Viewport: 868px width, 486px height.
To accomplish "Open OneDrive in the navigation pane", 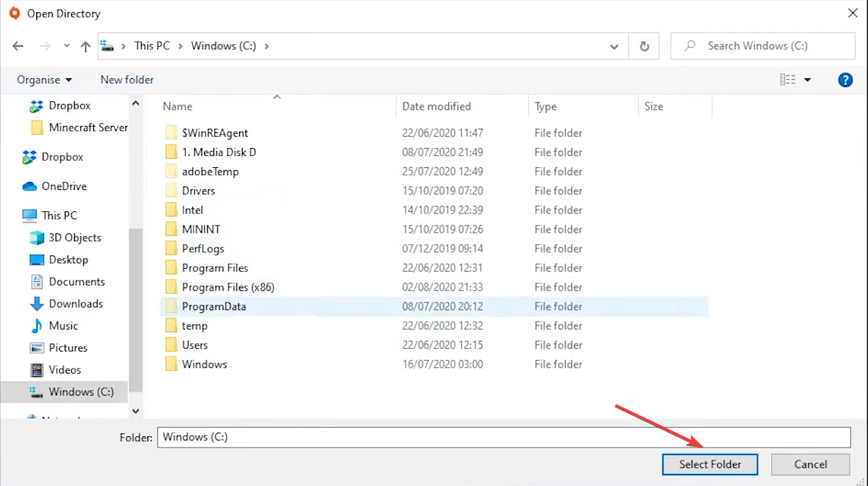I will tap(64, 186).
